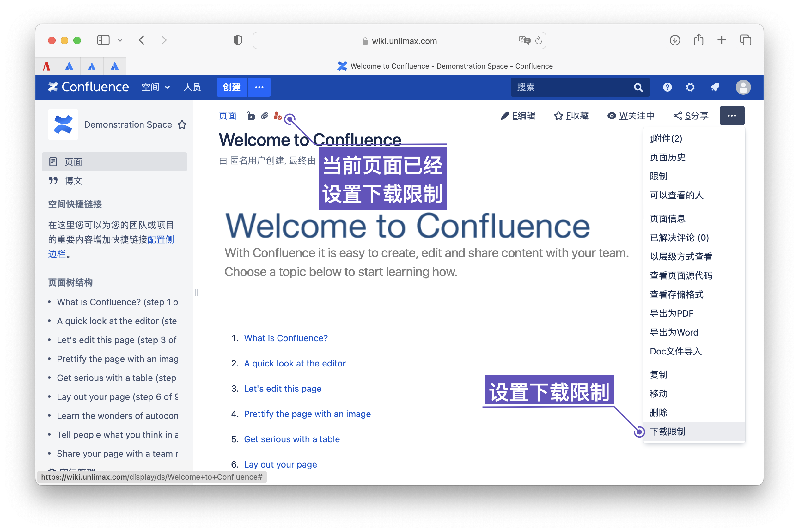Select 下载限制 from the menu
The image size is (799, 532).
[x=667, y=431]
